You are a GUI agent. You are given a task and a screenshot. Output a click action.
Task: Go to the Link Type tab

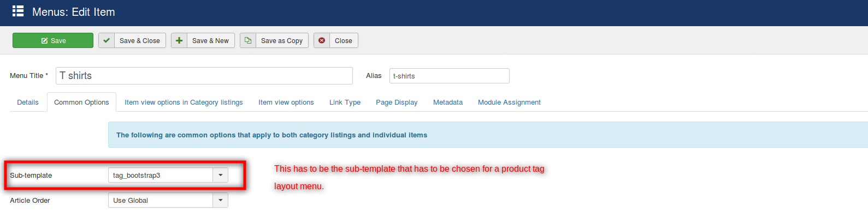(345, 102)
